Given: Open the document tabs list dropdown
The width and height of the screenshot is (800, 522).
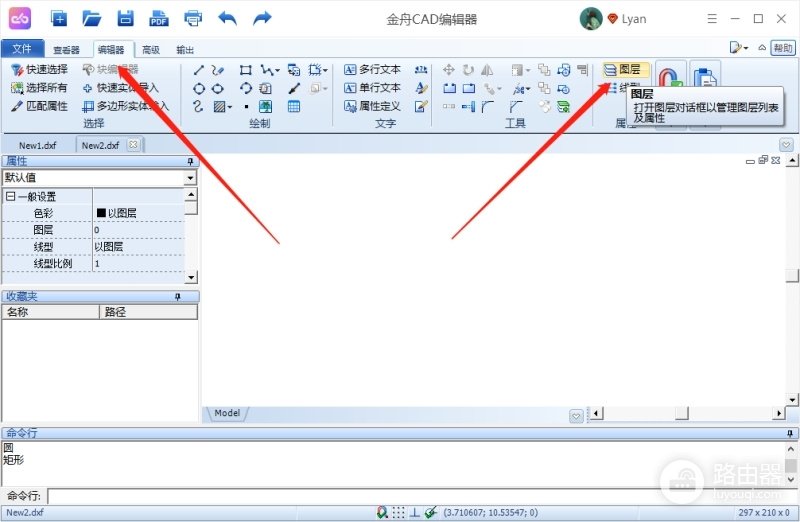Looking at the screenshot, I should click(x=786, y=145).
